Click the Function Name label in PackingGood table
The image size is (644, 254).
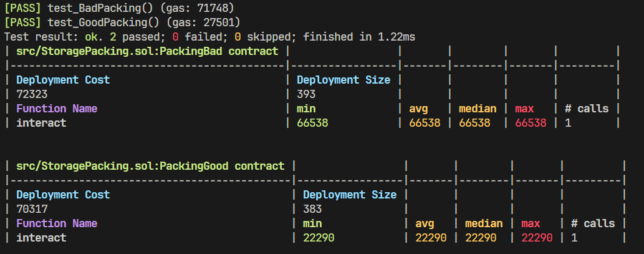pyautogui.click(x=57, y=223)
